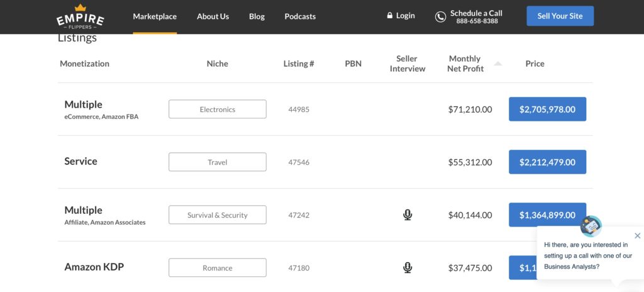This screenshot has height=292, width=644.
Task: Sort by Niche column header
Action: (217, 64)
